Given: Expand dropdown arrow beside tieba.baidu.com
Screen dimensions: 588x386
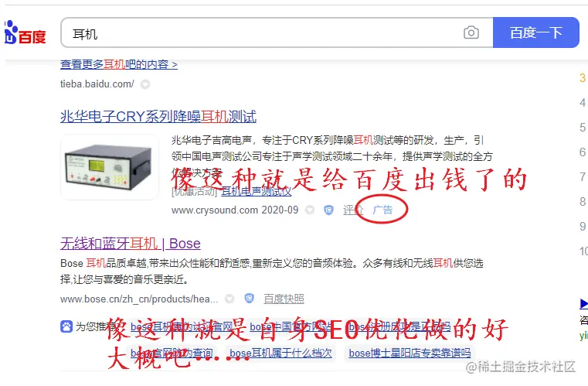Looking at the screenshot, I should coord(145,84).
